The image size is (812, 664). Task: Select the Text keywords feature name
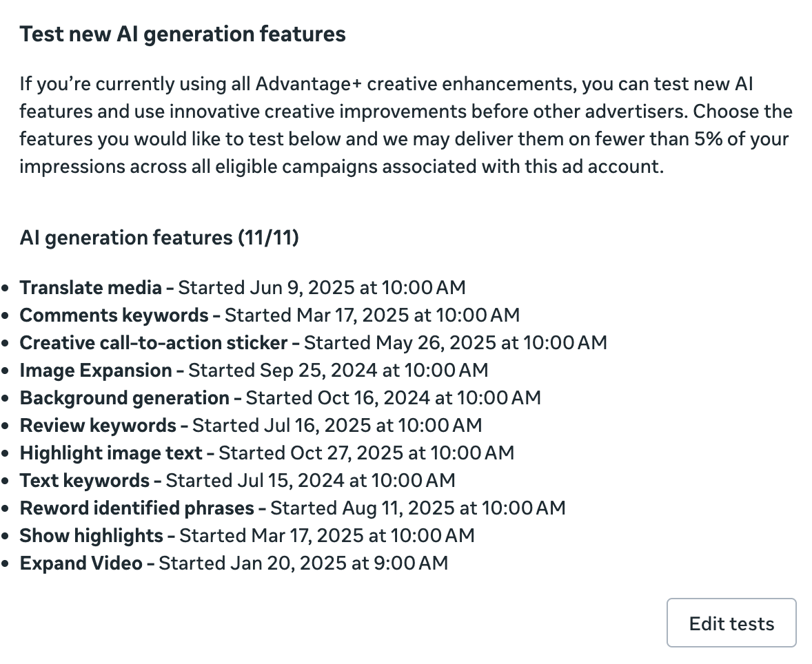click(x=84, y=481)
